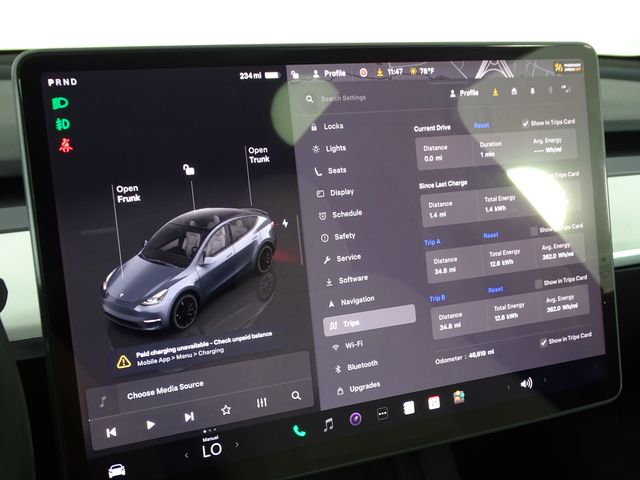Open the Service settings menu

pos(342,258)
